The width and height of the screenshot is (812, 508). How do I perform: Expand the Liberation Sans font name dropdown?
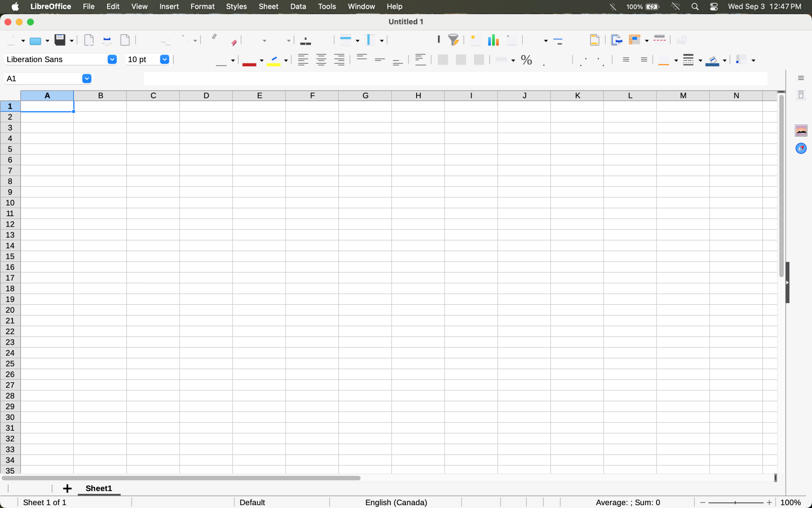click(112, 59)
